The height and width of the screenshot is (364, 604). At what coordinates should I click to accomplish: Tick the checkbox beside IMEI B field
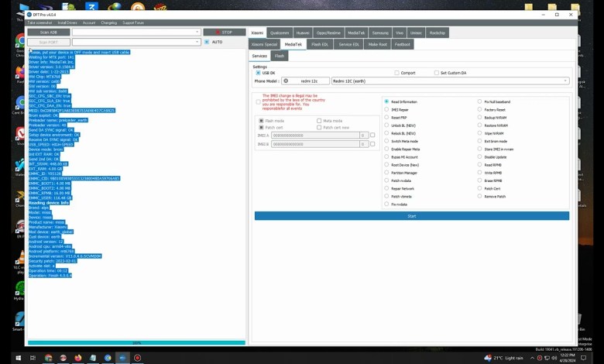coord(372,144)
